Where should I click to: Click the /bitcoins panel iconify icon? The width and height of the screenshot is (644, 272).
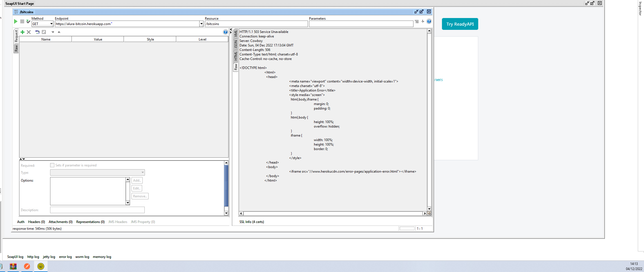click(x=416, y=12)
